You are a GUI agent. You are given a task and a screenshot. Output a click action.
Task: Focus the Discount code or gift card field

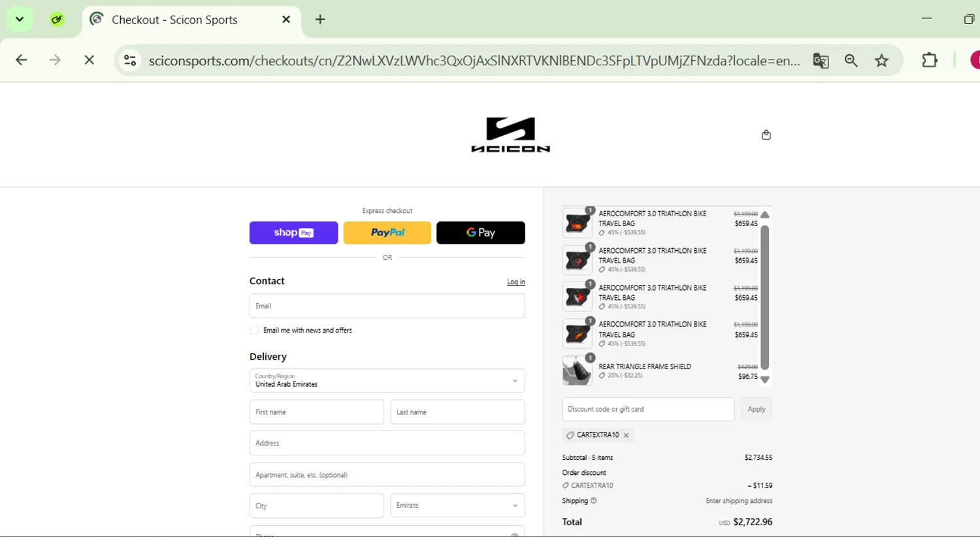(648, 410)
